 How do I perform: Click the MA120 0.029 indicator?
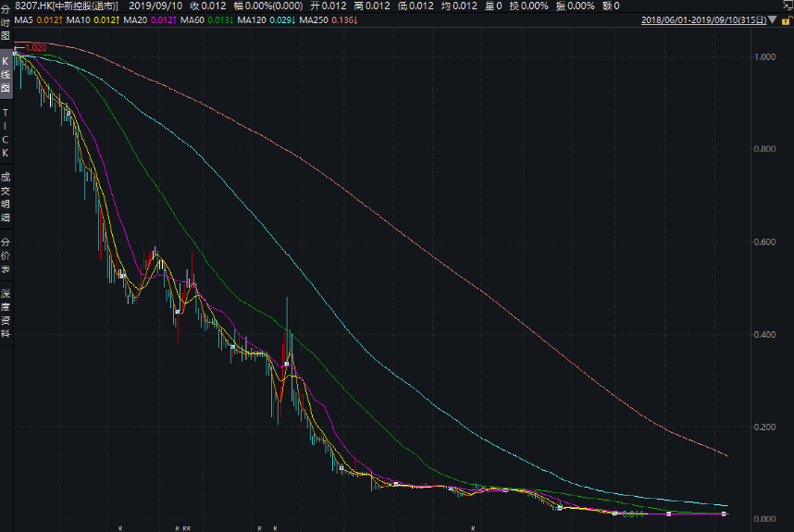coord(266,20)
